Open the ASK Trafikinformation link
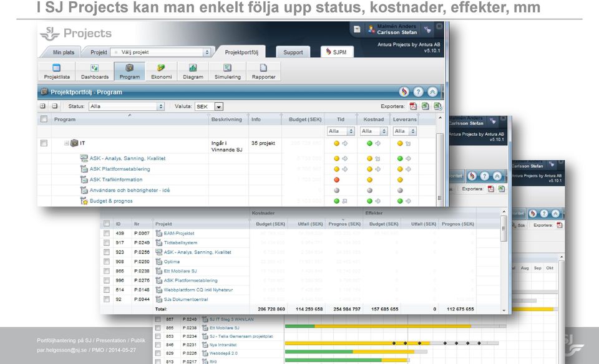The width and height of the screenshot is (599, 364). click(116, 180)
